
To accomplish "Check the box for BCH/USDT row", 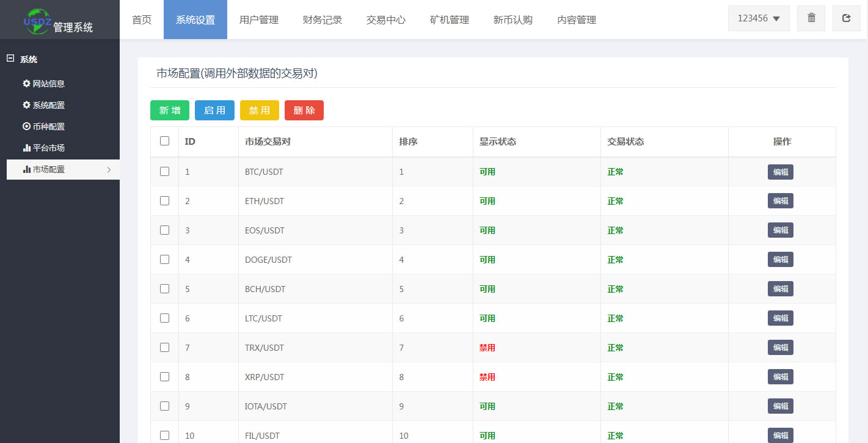I will click(x=164, y=289).
